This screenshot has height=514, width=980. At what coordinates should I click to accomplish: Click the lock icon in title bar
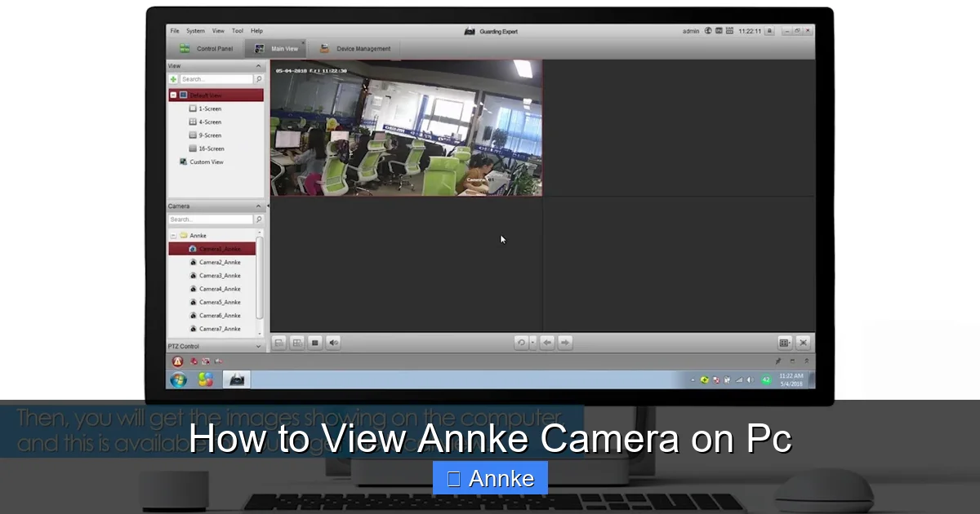(769, 31)
